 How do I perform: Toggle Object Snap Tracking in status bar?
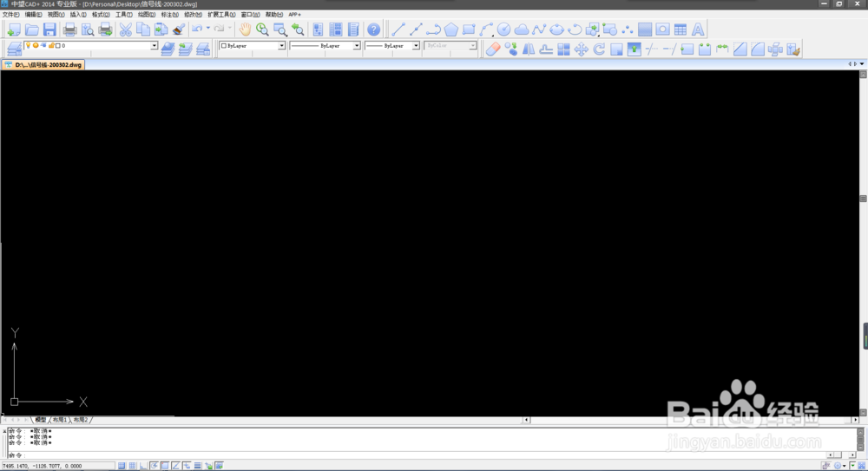point(175,466)
